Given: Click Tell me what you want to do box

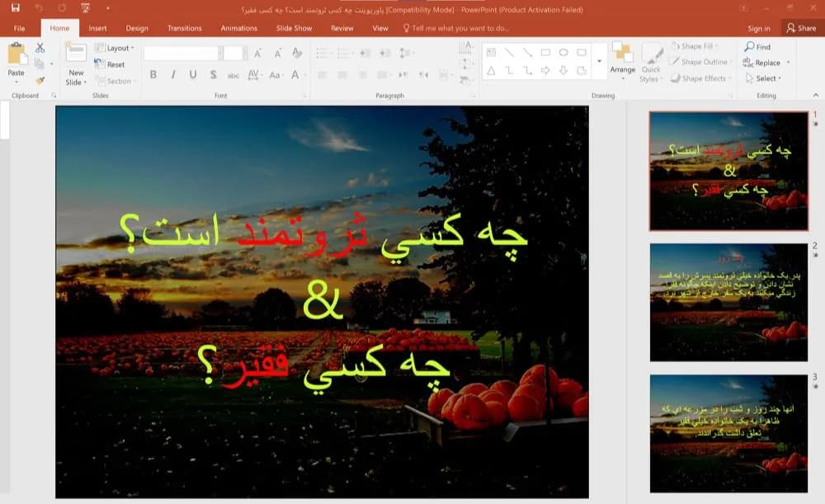Looking at the screenshot, I should pyautogui.click(x=455, y=28).
